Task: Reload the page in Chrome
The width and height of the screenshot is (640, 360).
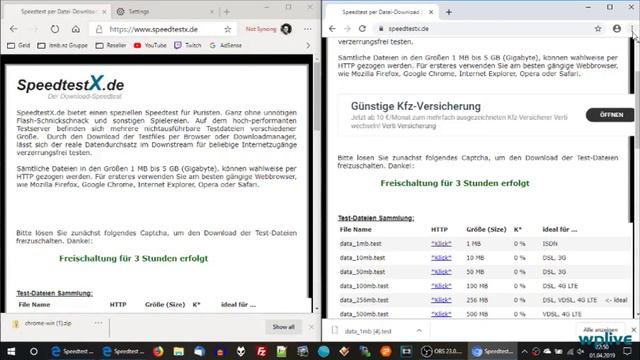Action: coord(362,29)
